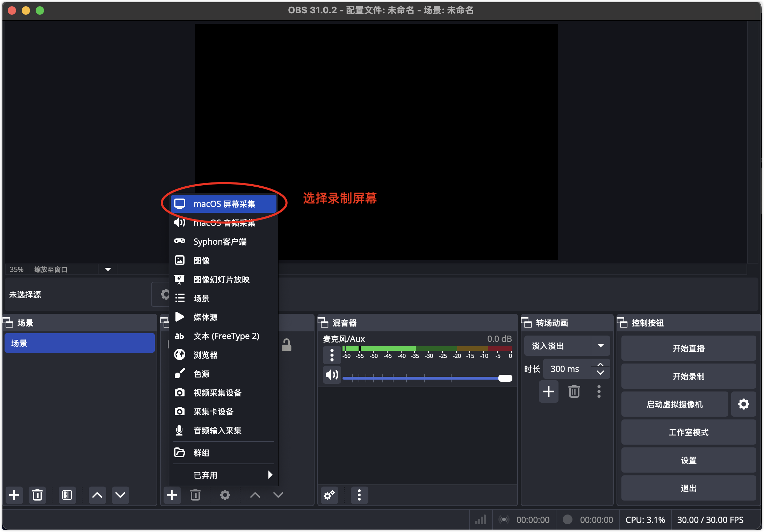The image size is (764, 532).
Task: Click the 混音器 panel dock icon
Action: pyautogui.click(x=323, y=322)
